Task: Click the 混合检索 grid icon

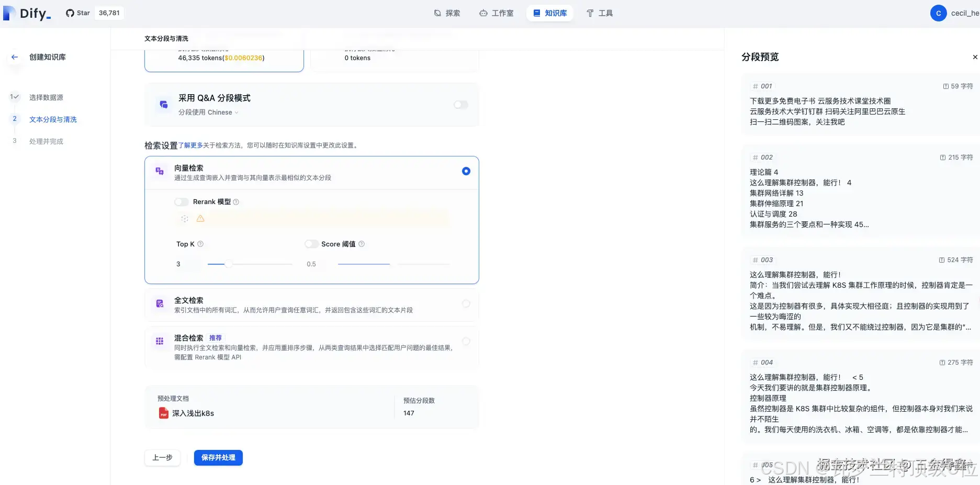Action: (160, 341)
